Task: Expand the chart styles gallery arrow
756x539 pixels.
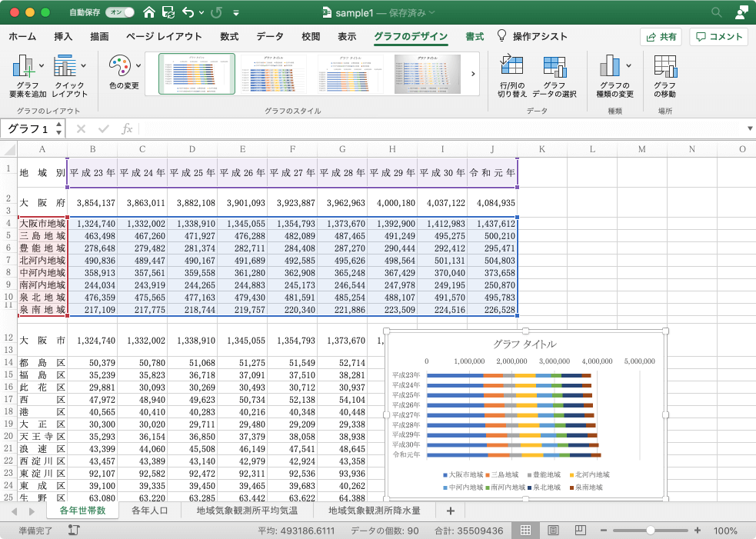Action: tap(472, 74)
